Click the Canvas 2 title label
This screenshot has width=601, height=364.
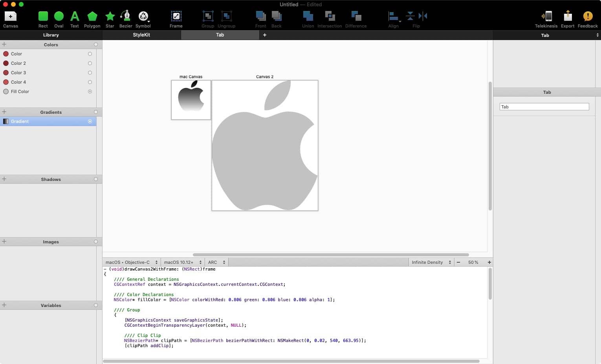click(265, 77)
